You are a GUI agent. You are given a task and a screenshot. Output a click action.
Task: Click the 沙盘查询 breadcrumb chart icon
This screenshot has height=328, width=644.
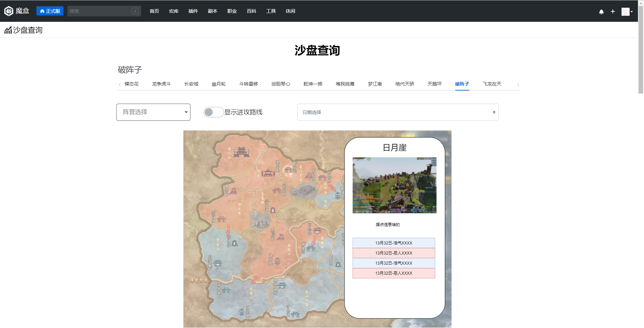(x=8, y=30)
